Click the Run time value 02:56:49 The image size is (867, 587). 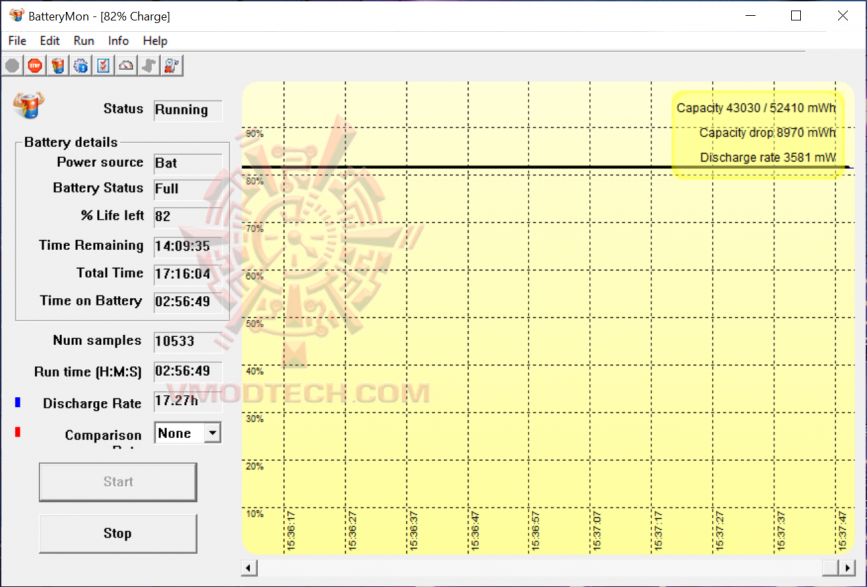[188, 371]
